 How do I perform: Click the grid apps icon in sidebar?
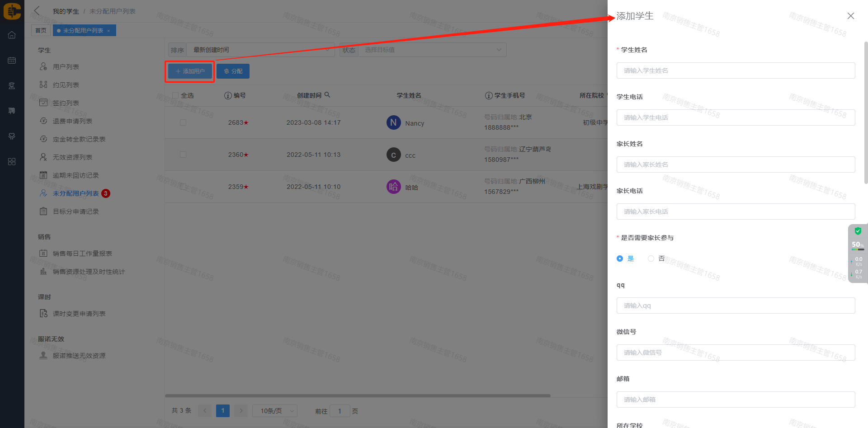[x=12, y=162]
